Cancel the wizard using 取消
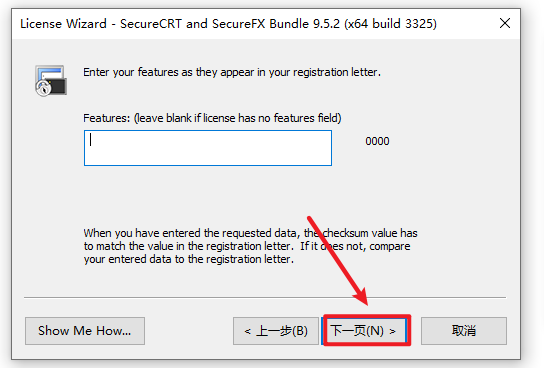This screenshot has height=368, width=544. tap(464, 331)
